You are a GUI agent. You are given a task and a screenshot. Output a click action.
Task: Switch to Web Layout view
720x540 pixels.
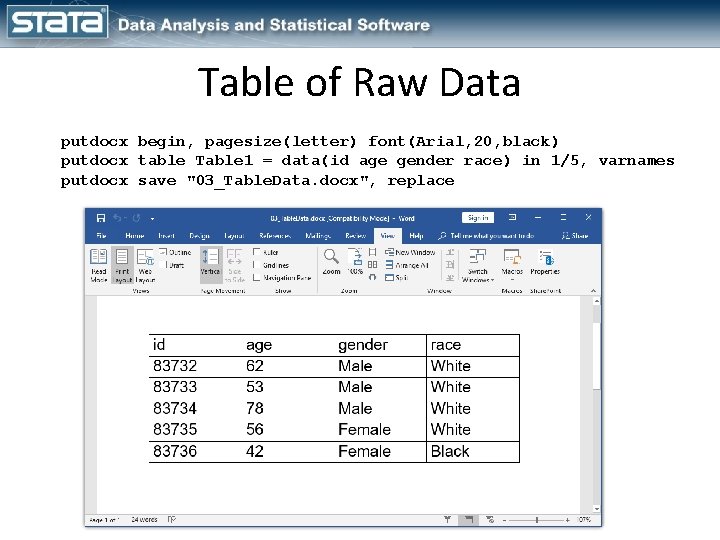pyautogui.click(x=146, y=265)
